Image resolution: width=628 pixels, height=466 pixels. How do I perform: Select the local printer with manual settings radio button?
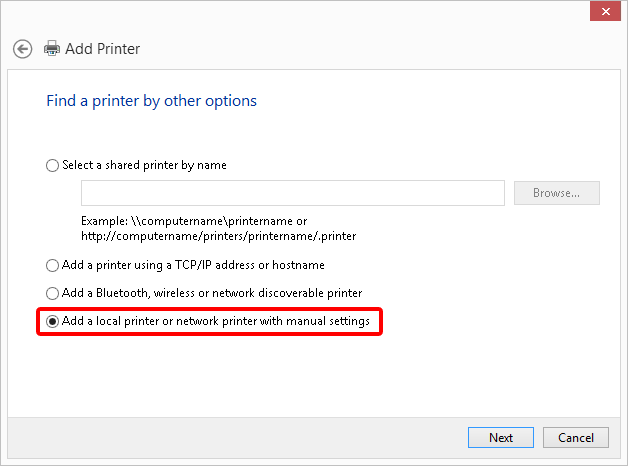[53, 322]
